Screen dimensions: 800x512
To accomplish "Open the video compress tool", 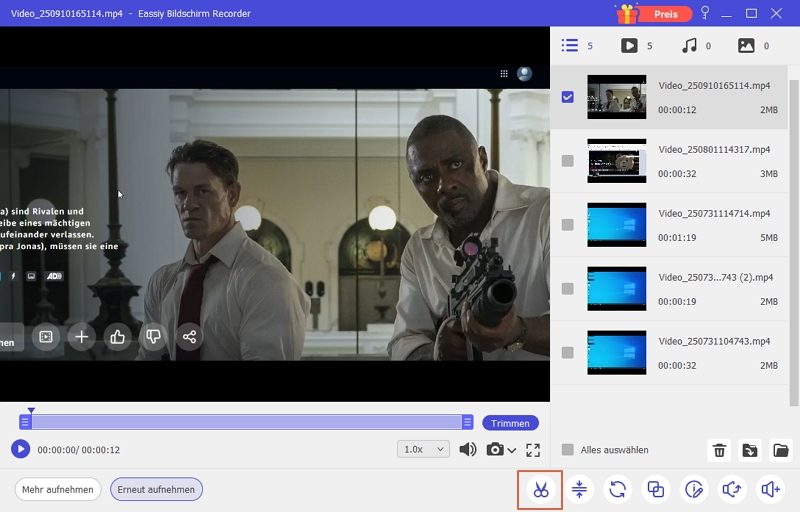I will (579, 490).
